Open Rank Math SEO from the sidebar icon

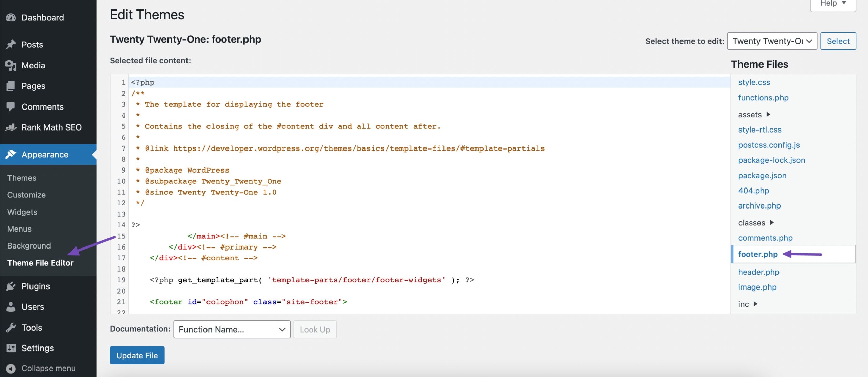pyautogui.click(x=11, y=127)
